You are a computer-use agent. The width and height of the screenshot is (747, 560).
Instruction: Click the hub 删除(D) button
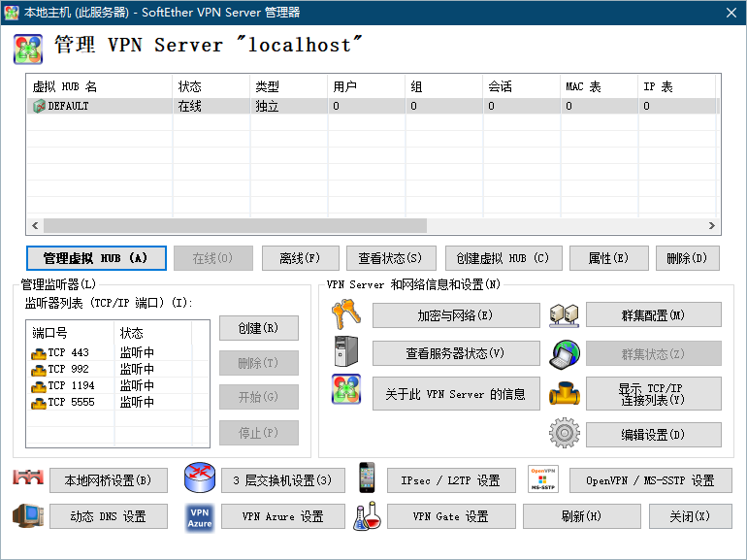[688, 258]
